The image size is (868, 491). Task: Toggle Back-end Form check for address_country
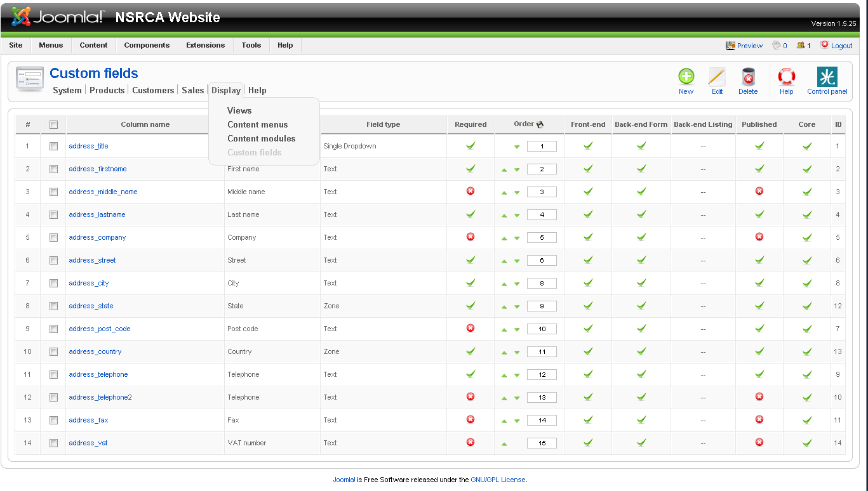641,351
